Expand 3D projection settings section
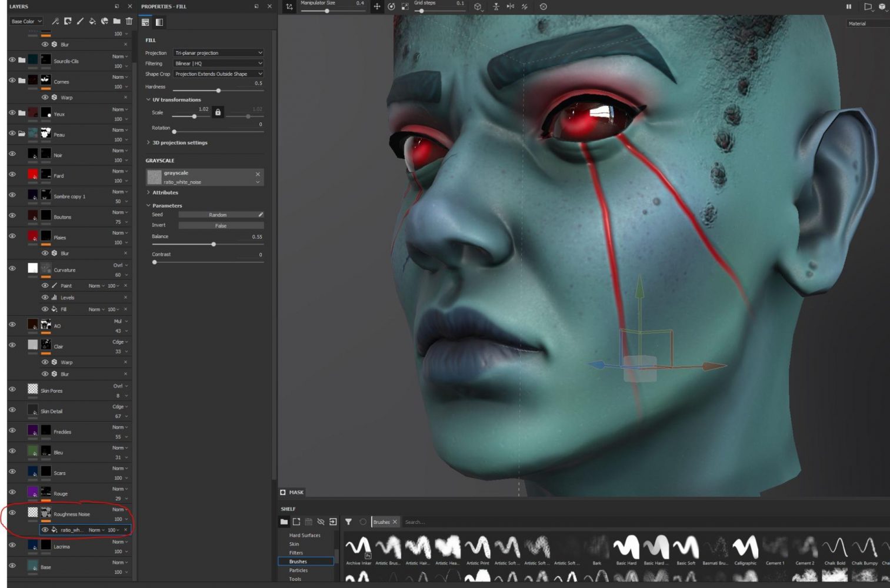 coord(179,143)
